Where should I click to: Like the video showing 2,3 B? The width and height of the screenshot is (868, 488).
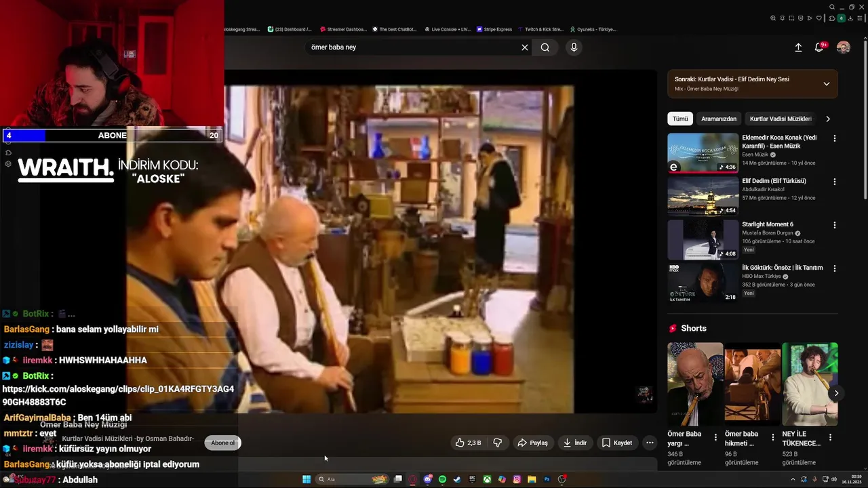[x=468, y=443]
